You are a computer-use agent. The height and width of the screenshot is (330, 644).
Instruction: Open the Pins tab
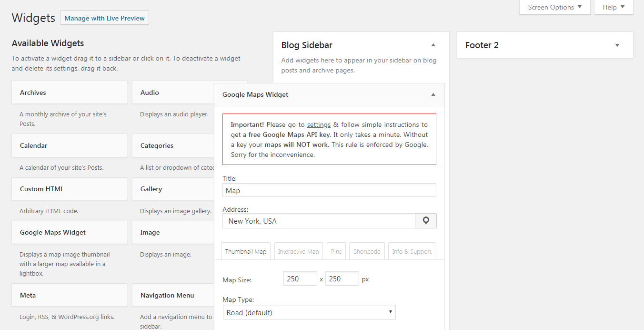click(336, 251)
